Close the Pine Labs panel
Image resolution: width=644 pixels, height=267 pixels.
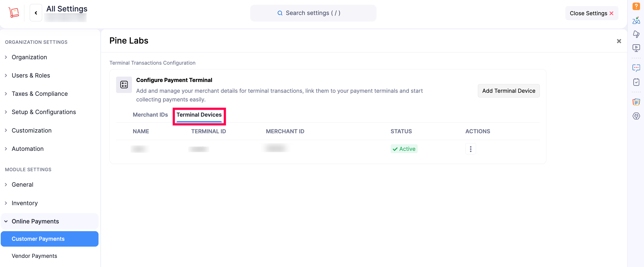pyautogui.click(x=619, y=41)
